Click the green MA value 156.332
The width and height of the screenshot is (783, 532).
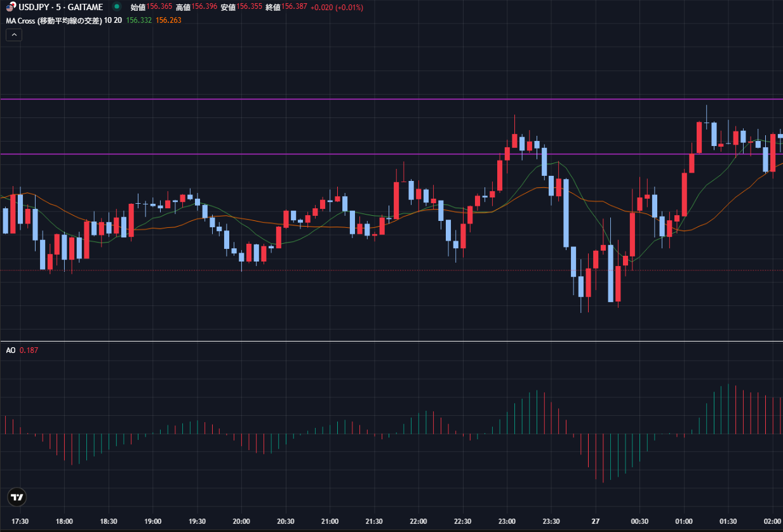(139, 20)
